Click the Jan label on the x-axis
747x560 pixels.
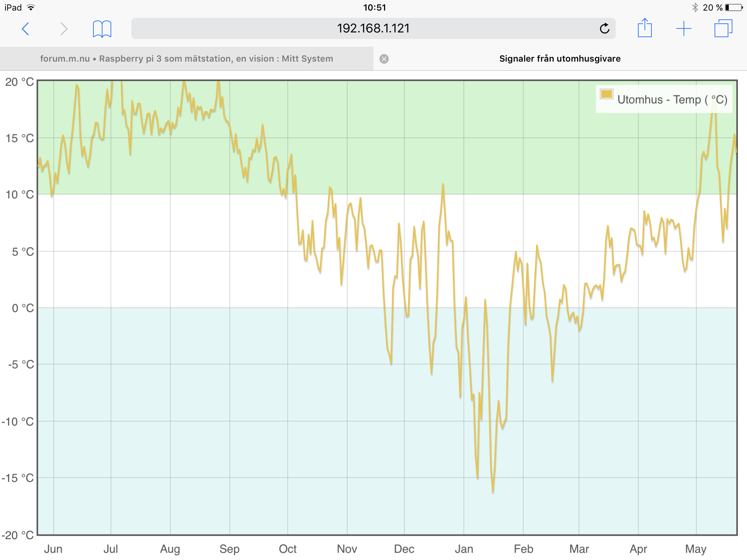464,549
